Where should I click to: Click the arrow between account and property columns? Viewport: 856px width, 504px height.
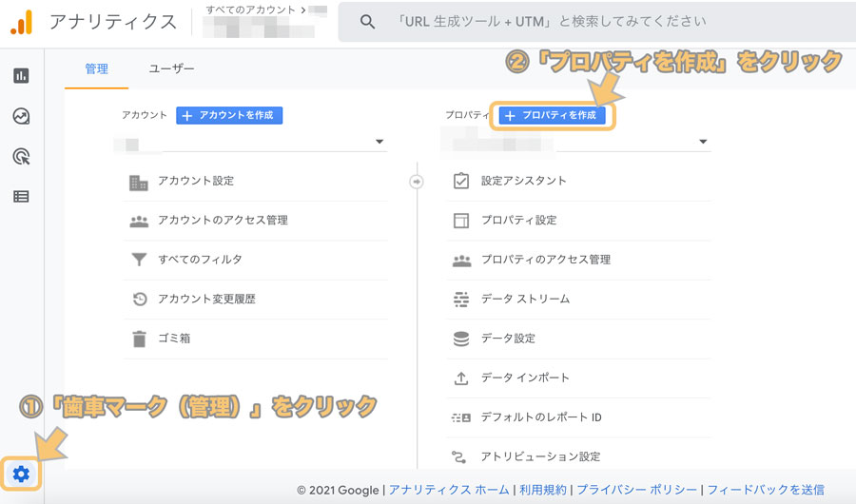[x=416, y=182]
